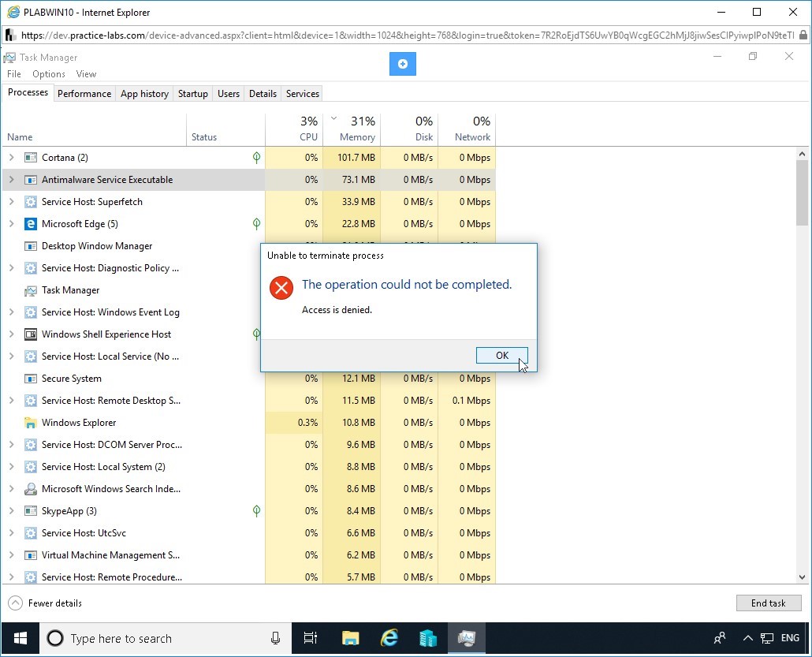The height and width of the screenshot is (657, 812).
Task: Switch to the Startup tab
Action: 192,94
